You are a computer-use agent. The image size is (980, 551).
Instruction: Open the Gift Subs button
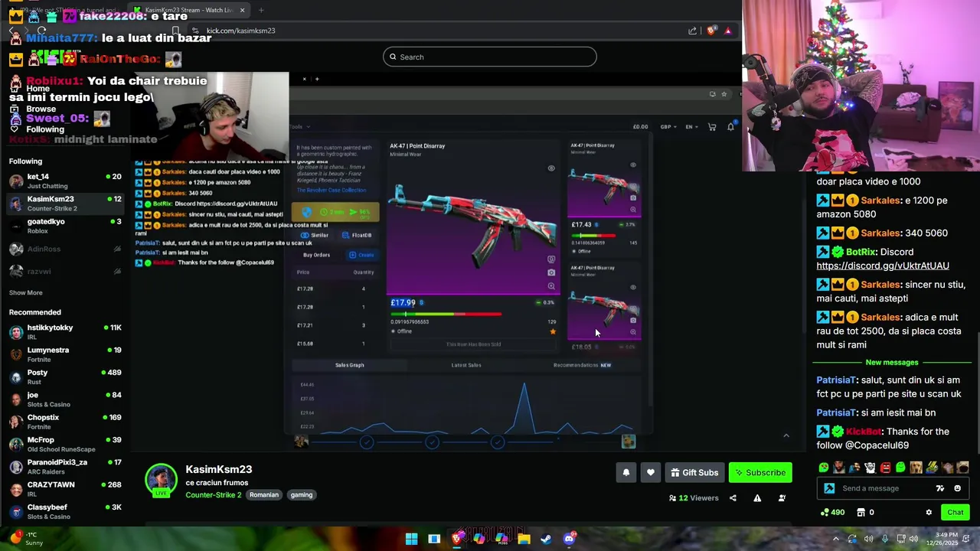pyautogui.click(x=694, y=473)
